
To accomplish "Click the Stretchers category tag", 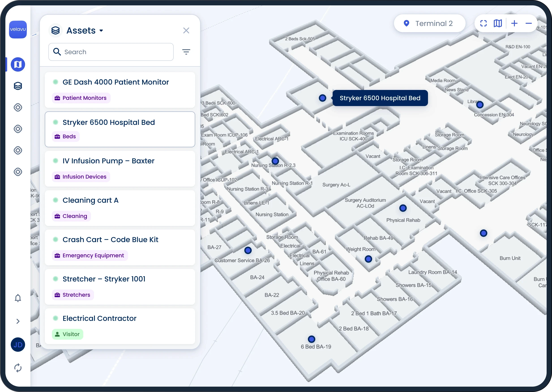I will (73, 295).
